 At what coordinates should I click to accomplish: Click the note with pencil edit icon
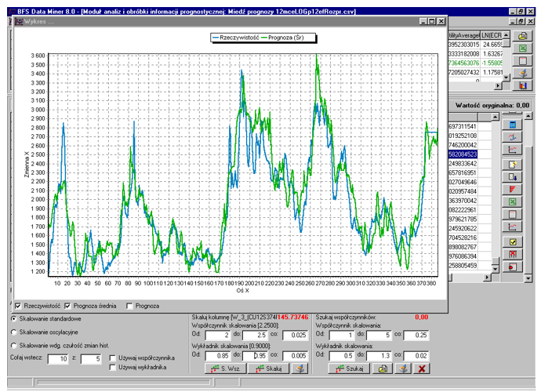coord(512,165)
